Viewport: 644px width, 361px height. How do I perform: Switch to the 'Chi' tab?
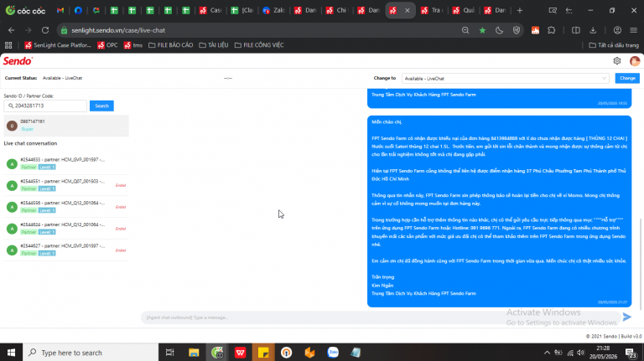(x=337, y=11)
